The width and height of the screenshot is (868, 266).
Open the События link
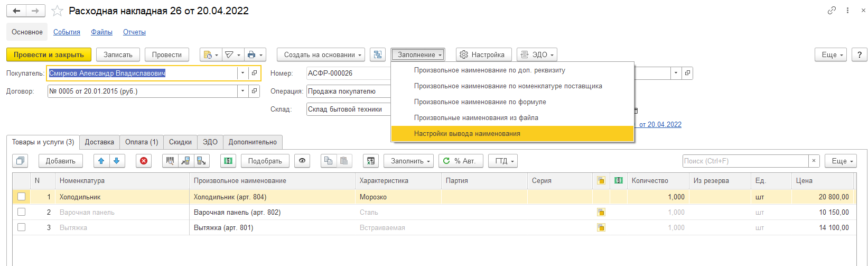point(67,32)
